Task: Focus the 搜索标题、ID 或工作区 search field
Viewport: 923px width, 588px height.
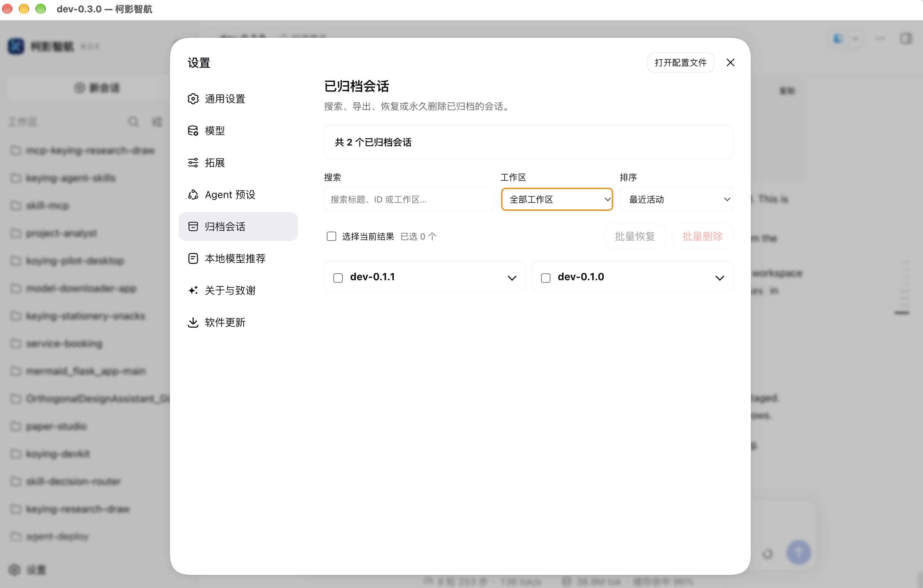Action: 409,199
